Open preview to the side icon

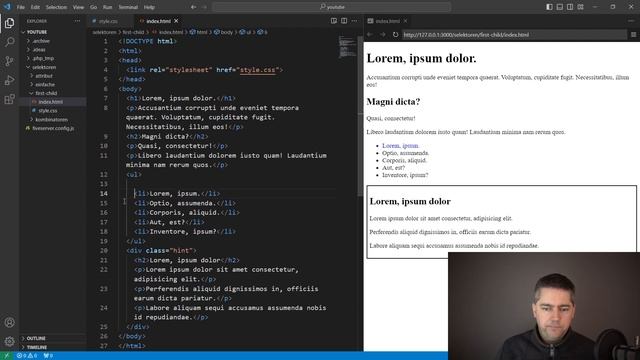coord(334,21)
